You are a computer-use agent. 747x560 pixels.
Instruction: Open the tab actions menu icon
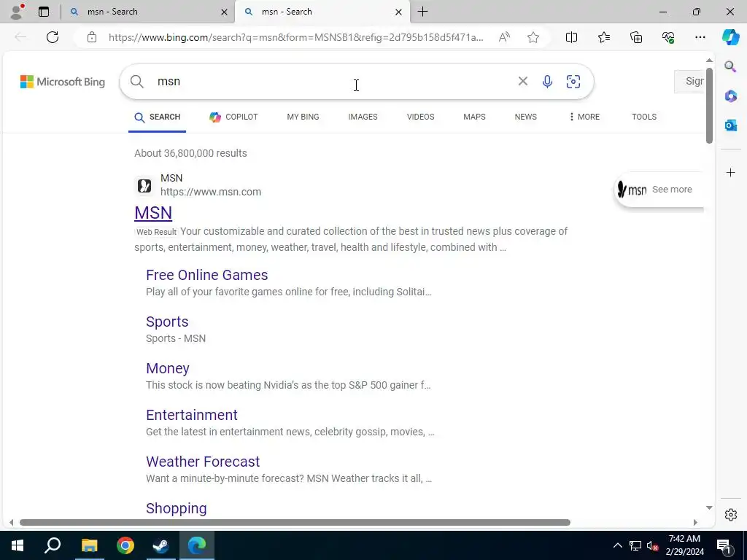point(44,12)
